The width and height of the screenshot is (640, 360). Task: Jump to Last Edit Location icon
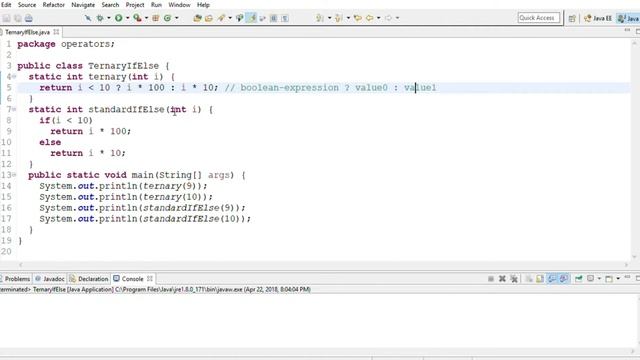(x=358, y=18)
